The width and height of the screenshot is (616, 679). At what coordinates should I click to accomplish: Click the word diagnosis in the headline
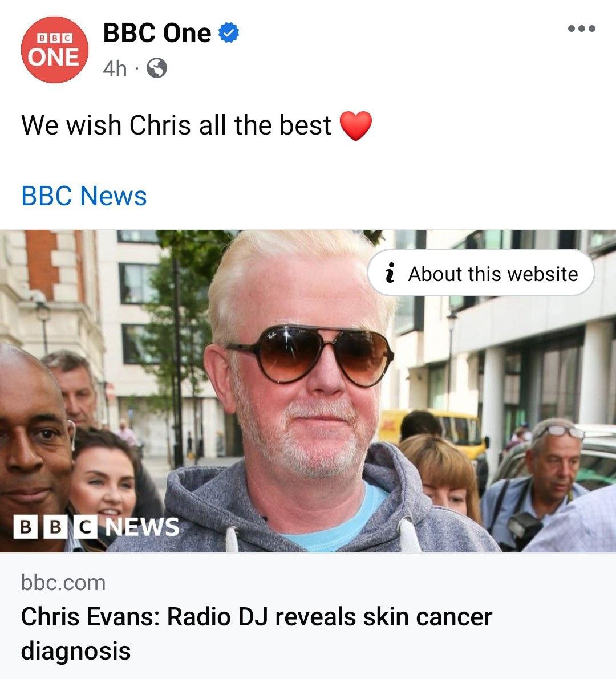[76, 651]
